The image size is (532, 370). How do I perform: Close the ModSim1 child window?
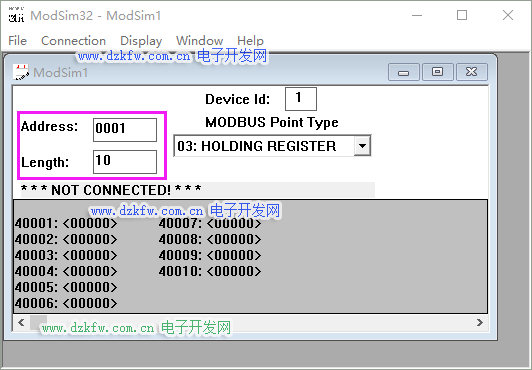click(472, 72)
